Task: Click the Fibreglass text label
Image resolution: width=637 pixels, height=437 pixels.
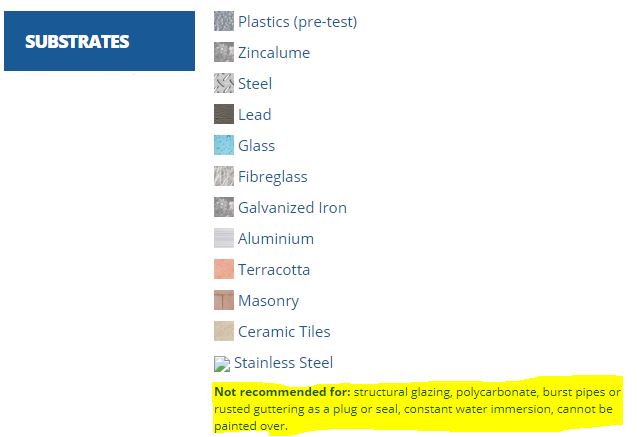Action: click(x=273, y=177)
